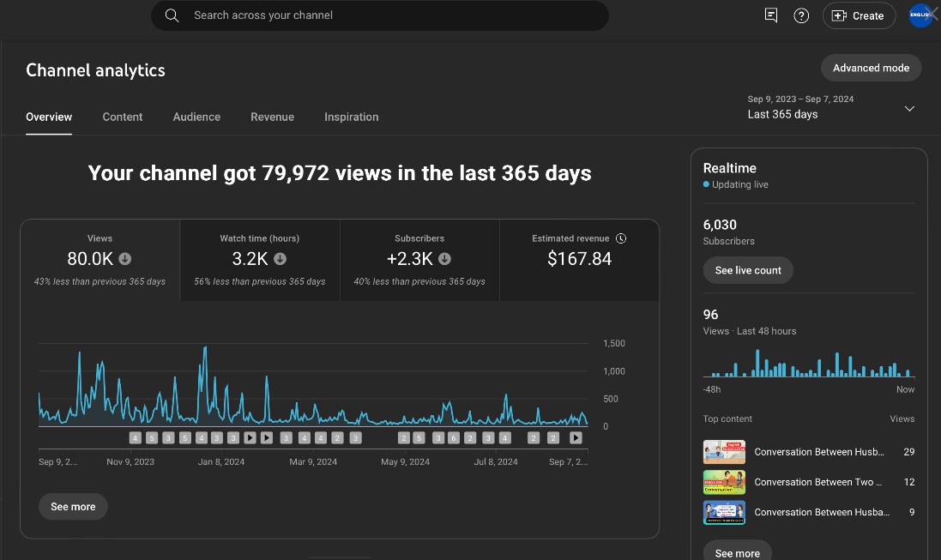The height and width of the screenshot is (560, 941).
Task: Click the channel account avatar
Action: coord(920,15)
